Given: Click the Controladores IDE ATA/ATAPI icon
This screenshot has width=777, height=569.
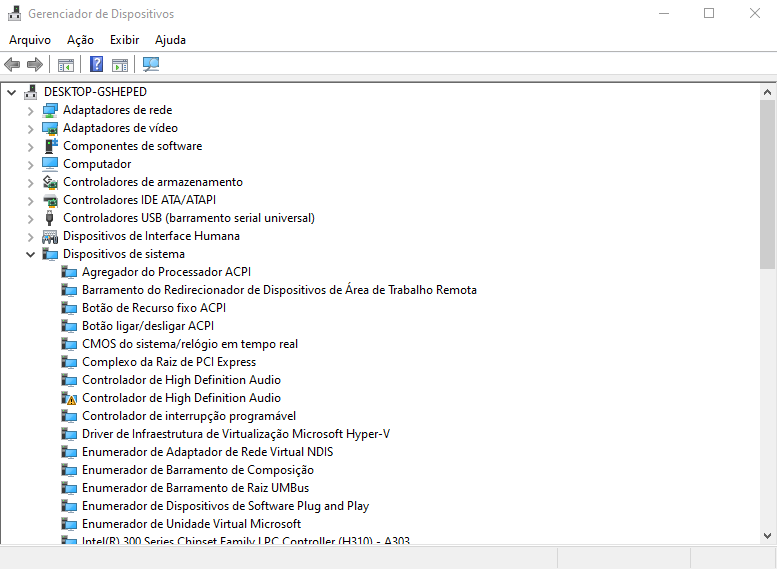Looking at the screenshot, I should (x=50, y=200).
